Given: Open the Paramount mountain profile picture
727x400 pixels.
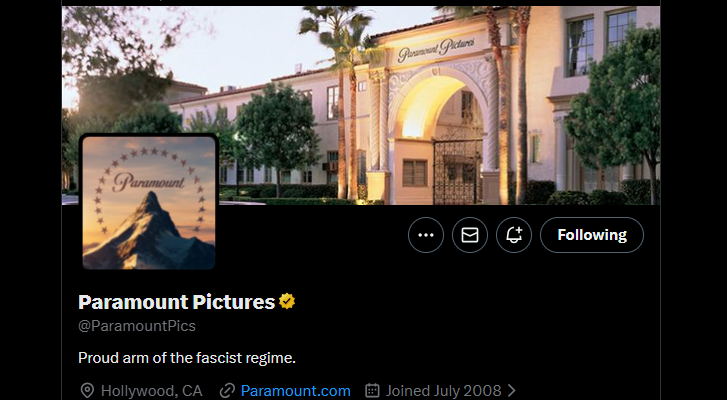Looking at the screenshot, I should pyautogui.click(x=149, y=203).
